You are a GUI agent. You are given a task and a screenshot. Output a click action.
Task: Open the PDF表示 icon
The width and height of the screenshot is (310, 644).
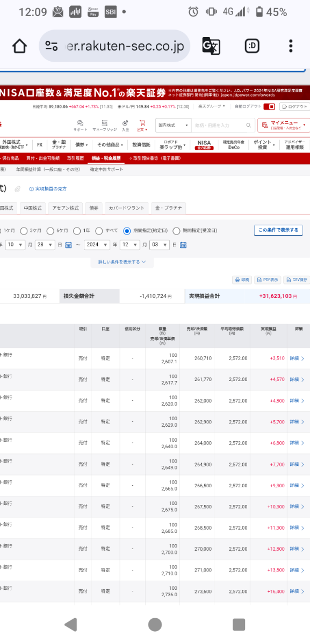coord(268,280)
